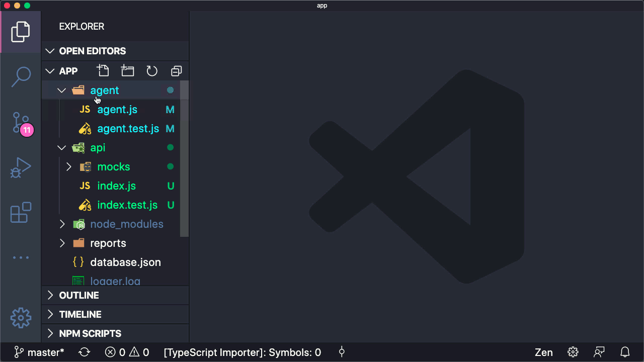This screenshot has width=644, height=362.
Task: Click the mocks folder label
Action: click(114, 167)
